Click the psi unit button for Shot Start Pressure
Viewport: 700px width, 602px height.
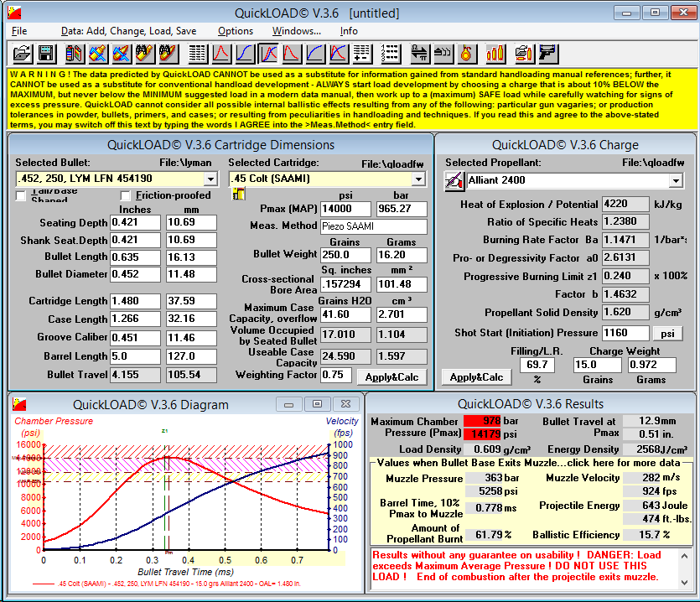pos(667,334)
